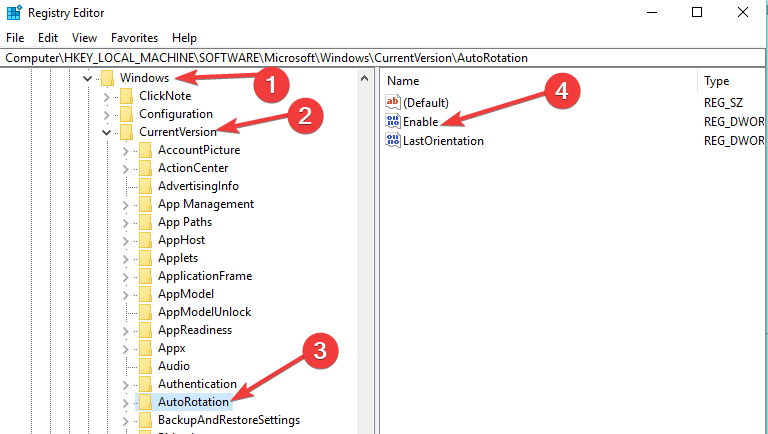
Task: Click the AutoRotation folder icon
Action: 145,402
